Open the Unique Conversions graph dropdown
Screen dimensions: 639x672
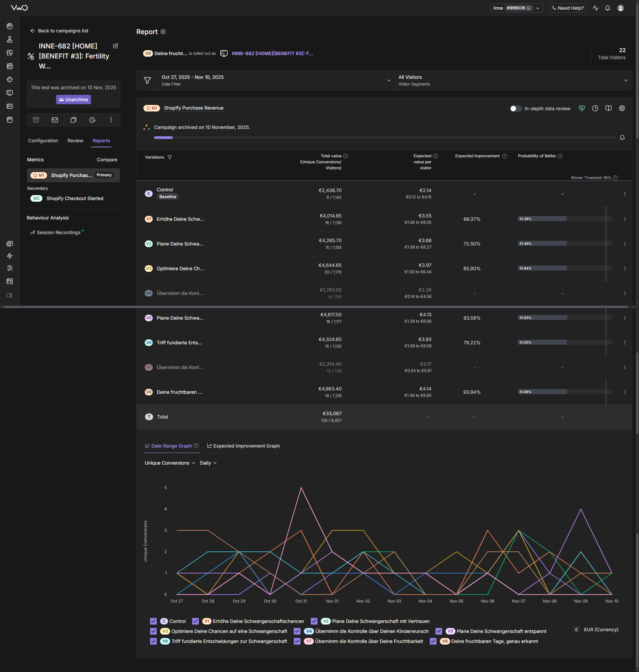point(170,463)
